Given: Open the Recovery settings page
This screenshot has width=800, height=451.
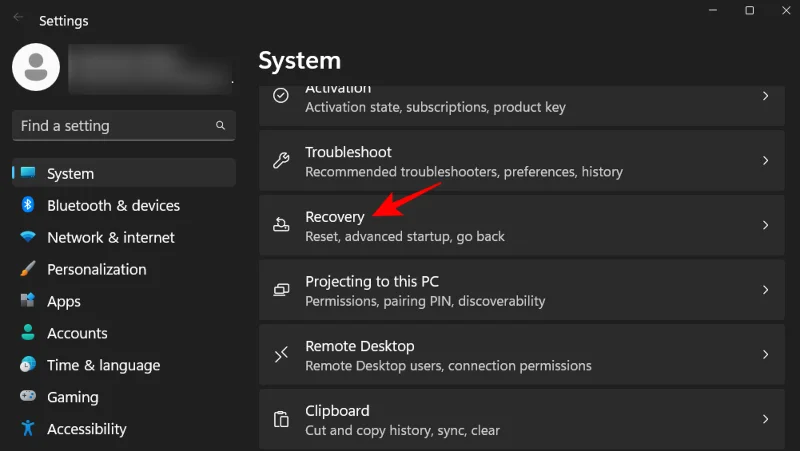Looking at the screenshot, I should [x=521, y=225].
